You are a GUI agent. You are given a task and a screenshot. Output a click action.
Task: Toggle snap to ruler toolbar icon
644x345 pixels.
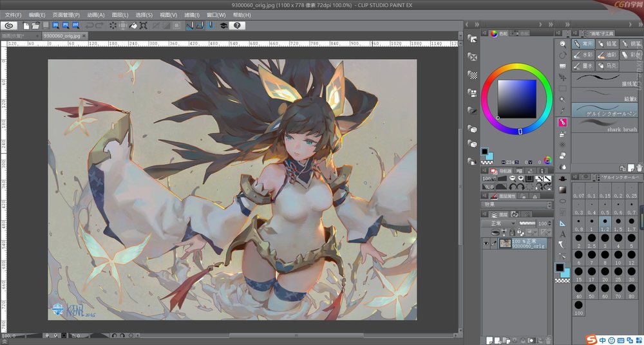(190, 26)
